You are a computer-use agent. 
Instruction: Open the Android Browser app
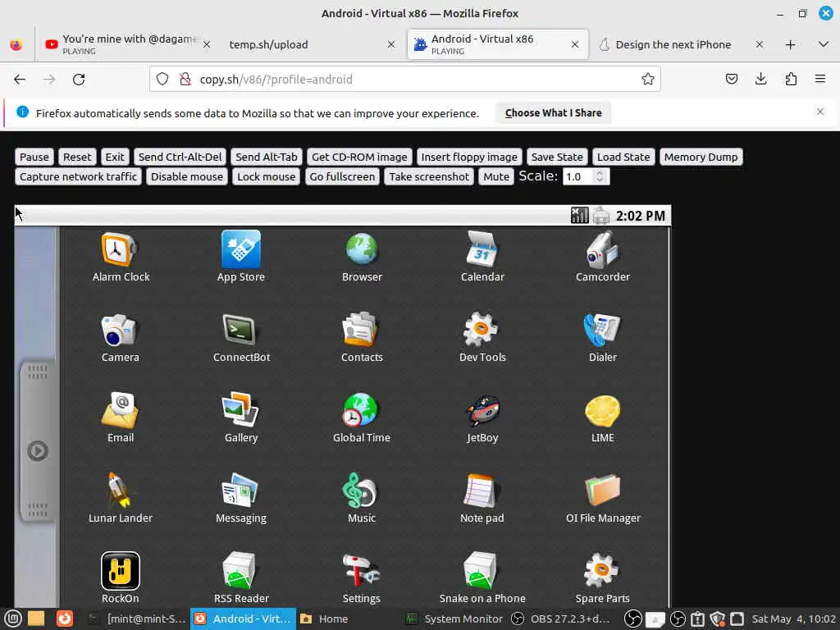(x=362, y=257)
